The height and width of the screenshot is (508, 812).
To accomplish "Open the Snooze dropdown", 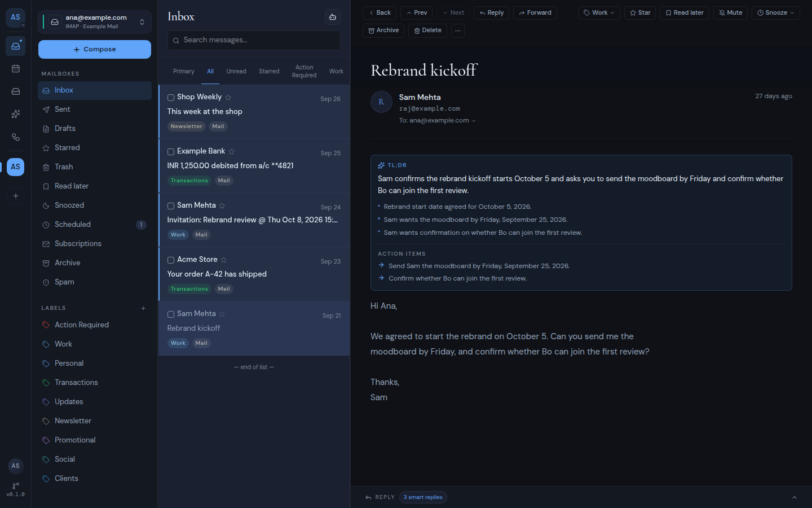I will point(776,13).
